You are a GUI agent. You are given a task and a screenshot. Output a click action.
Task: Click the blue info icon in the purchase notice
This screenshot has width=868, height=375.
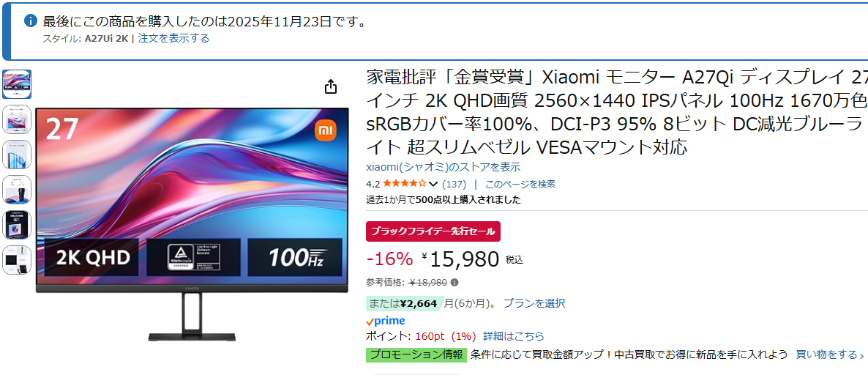pyautogui.click(x=31, y=21)
